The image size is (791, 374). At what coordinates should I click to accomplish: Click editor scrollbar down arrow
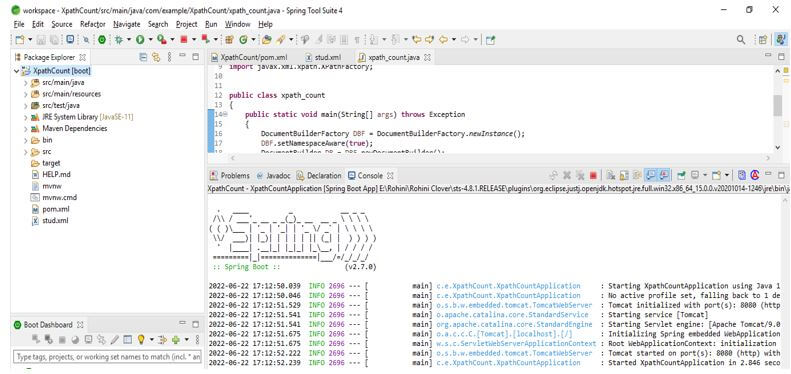coord(778,146)
